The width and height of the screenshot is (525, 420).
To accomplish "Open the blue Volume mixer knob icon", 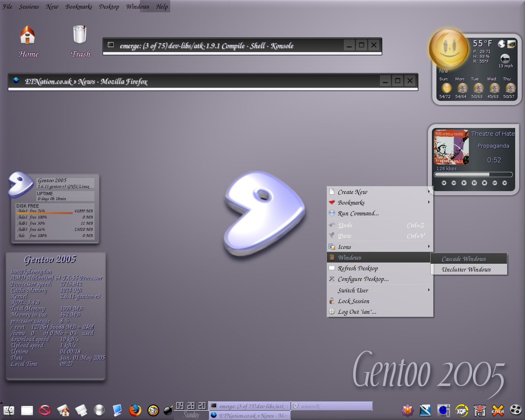I will tap(443, 410).
